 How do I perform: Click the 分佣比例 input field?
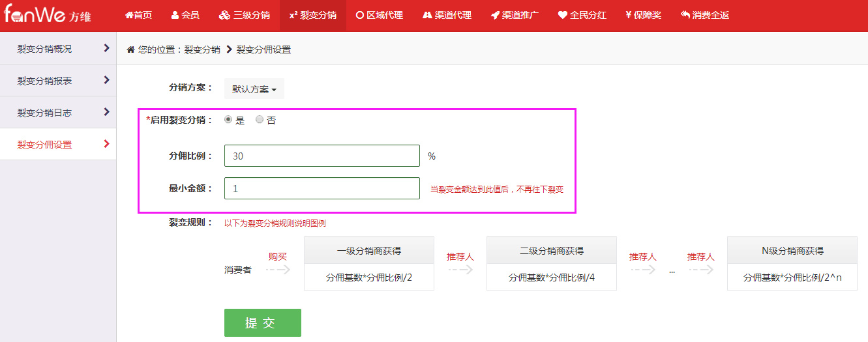(x=322, y=156)
